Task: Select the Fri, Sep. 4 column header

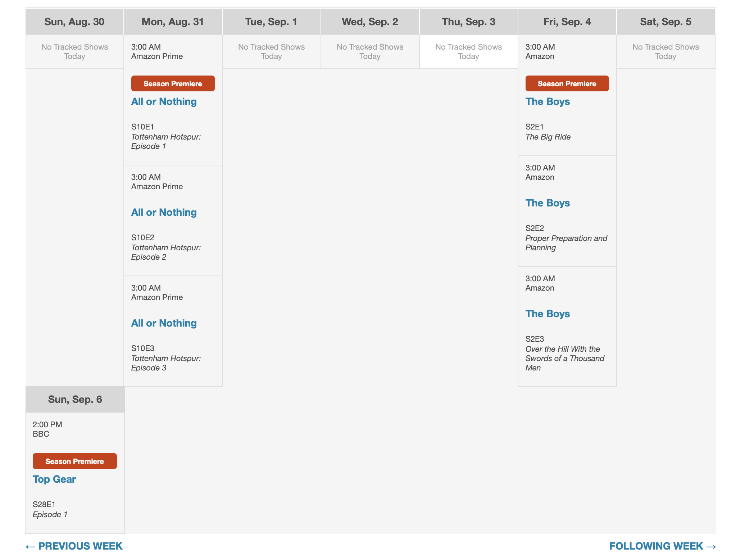Action: pyautogui.click(x=567, y=22)
